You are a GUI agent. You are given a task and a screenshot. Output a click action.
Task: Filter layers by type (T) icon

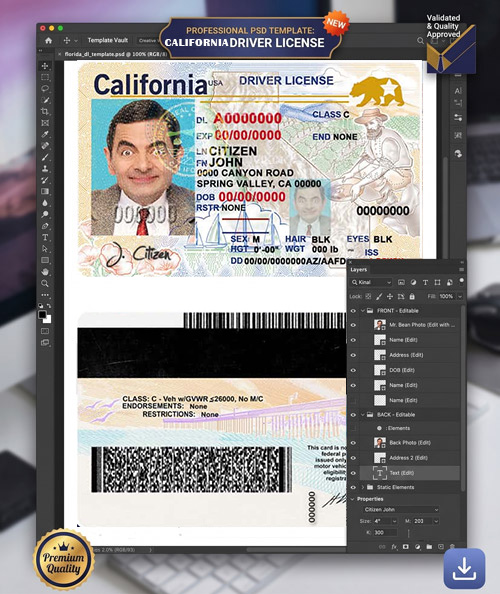(x=425, y=283)
